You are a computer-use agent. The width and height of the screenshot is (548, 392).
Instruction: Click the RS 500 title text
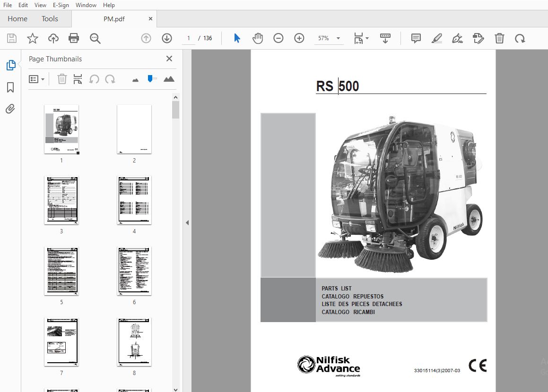pyautogui.click(x=338, y=86)
